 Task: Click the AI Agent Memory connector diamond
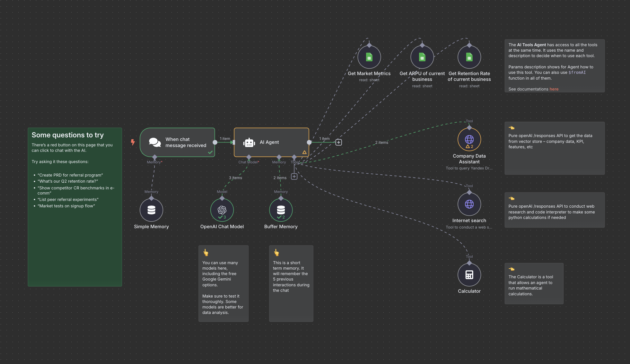pyautogui.click(x=279, y=157)
